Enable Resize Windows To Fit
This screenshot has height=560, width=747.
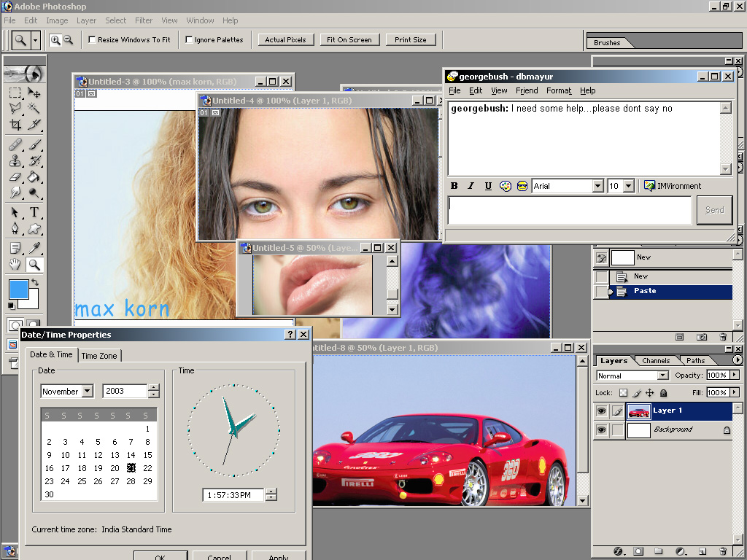pos(92,40)
